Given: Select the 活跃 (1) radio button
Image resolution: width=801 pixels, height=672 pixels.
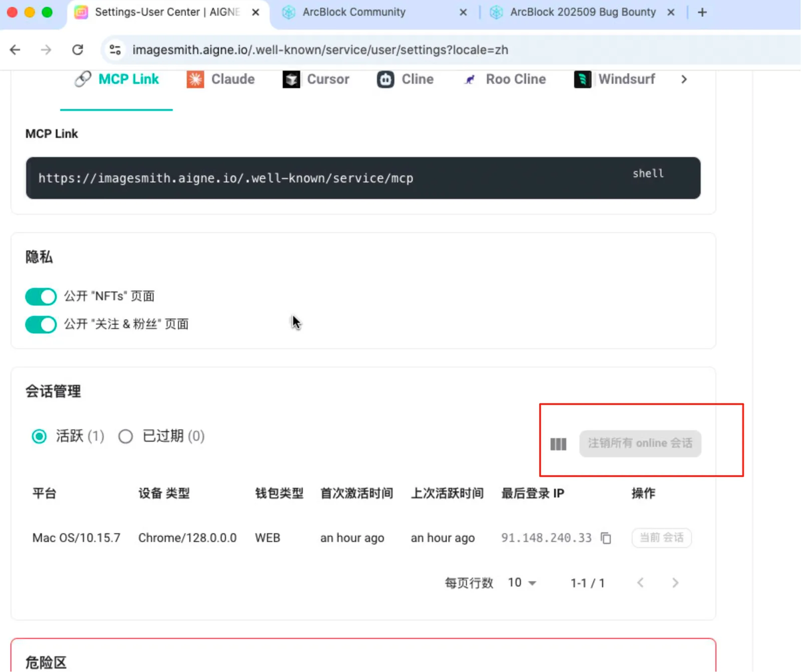Looking at the screenshot, I should [x=39, y=437].
